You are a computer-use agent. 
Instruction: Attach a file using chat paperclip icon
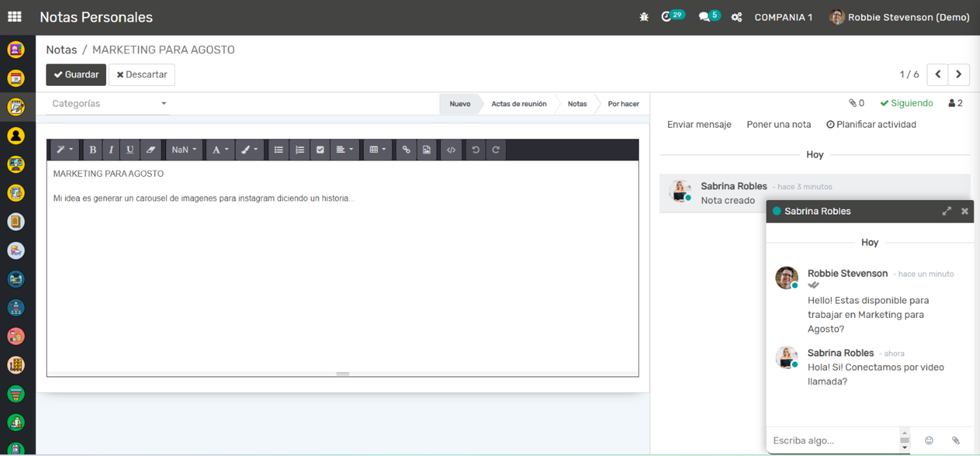[955, 441]
